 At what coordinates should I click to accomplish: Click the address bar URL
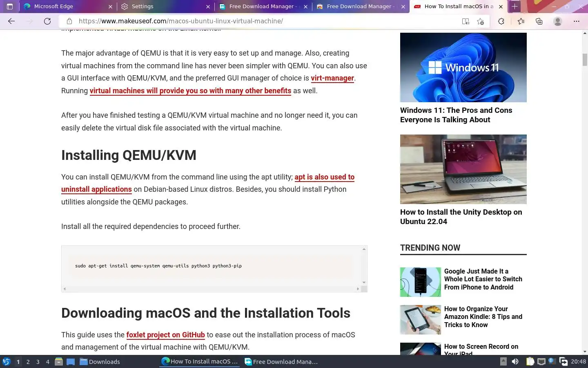click(x=181, y=21)
